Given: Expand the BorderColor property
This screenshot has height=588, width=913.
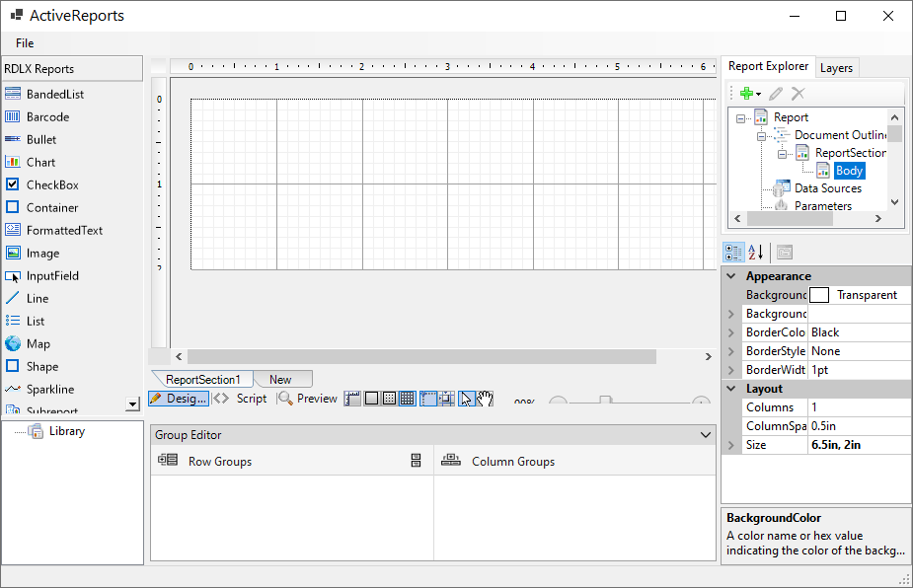Looking at the screenshot, I should [731, 332].
